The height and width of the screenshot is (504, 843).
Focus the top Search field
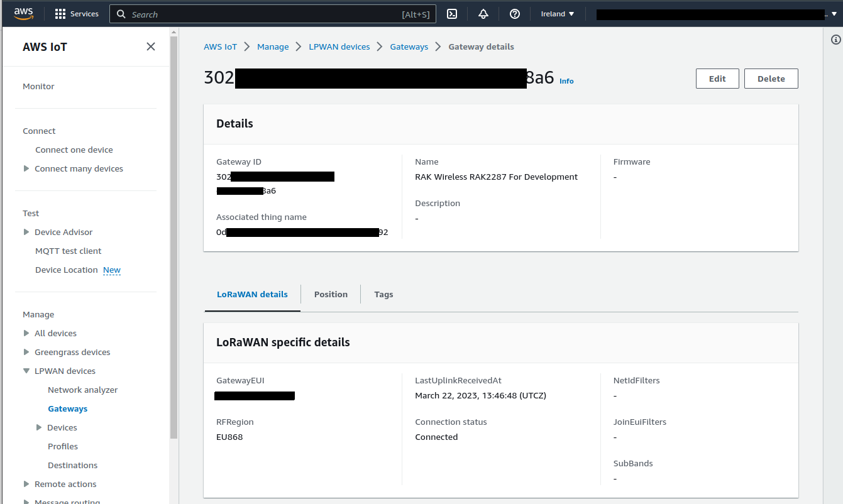(x=273, y=14)
